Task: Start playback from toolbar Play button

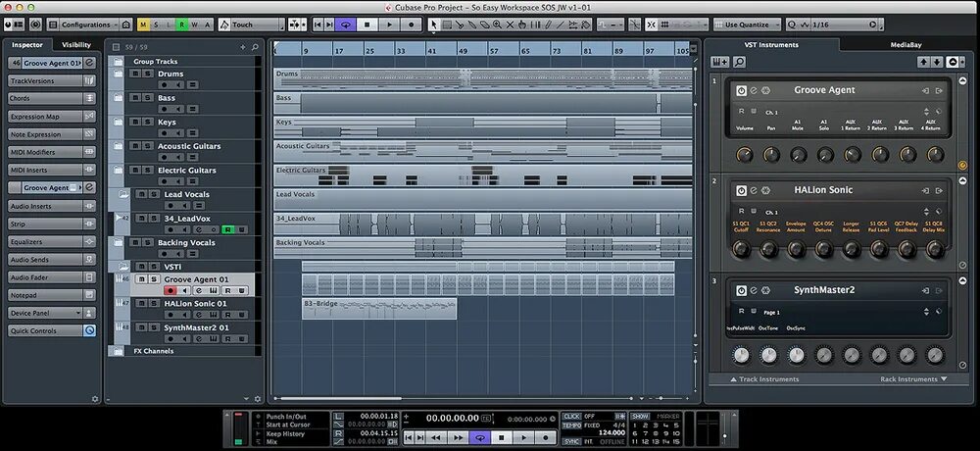Action: (389, 25)
